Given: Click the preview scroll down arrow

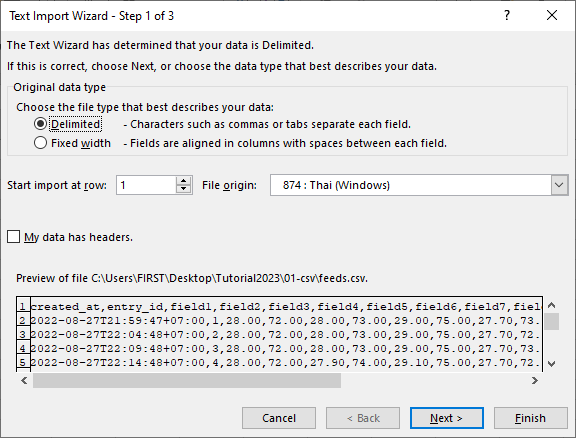Looking at the screenshot, I should (551, 364).
